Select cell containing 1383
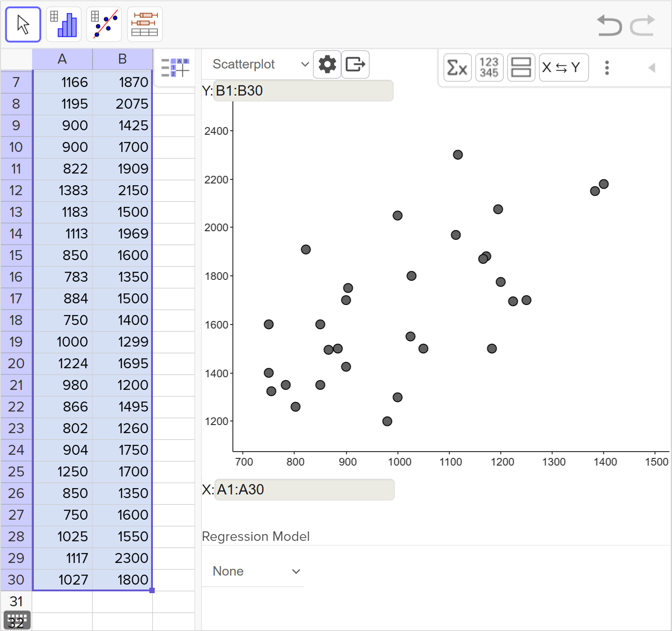This screenshot has width=672, height=631. [62, 191]
